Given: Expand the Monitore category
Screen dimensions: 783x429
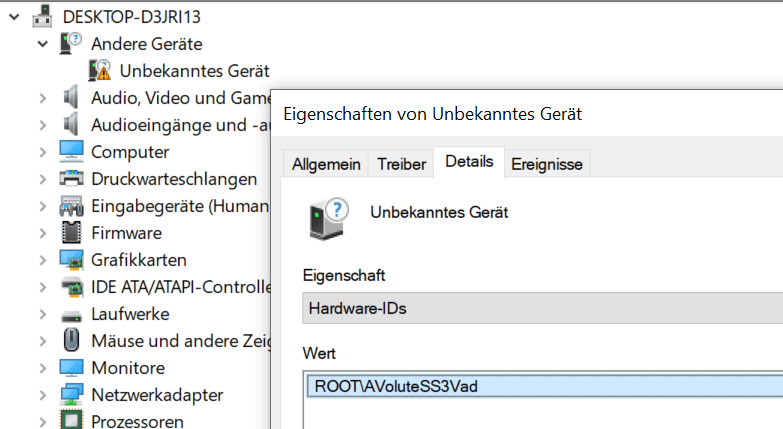Looking at the screenshot, I should click(x=43, y=368).
